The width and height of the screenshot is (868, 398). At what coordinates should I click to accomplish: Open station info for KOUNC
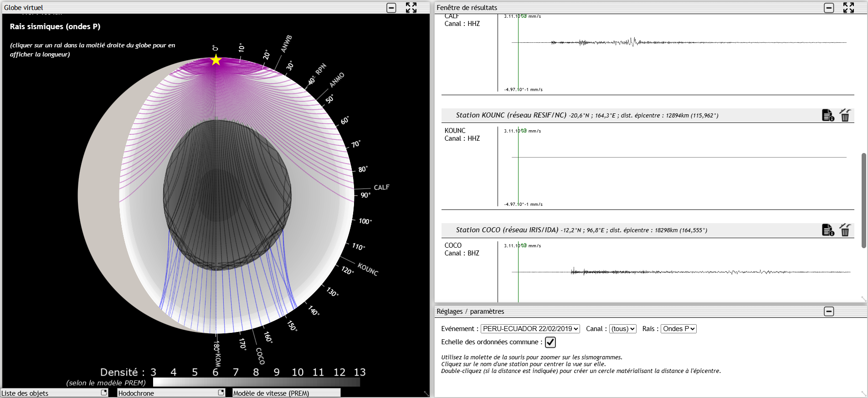point(827,116)
